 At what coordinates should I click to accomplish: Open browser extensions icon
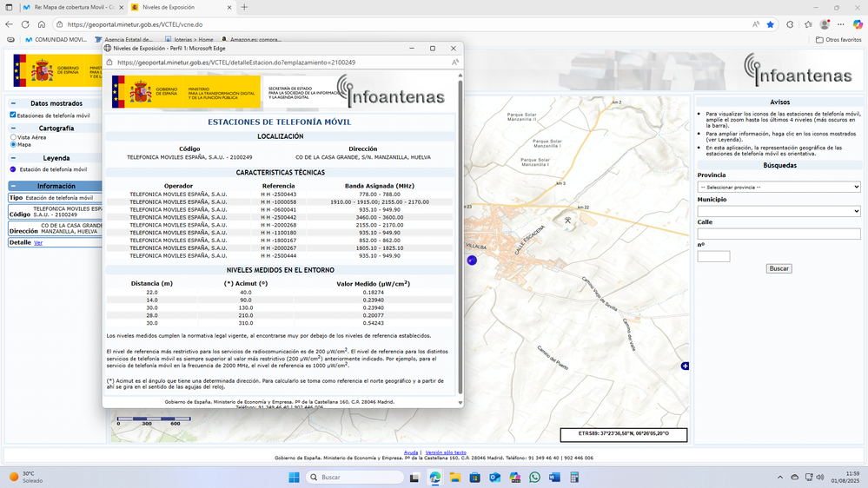[x=790, y=24]
